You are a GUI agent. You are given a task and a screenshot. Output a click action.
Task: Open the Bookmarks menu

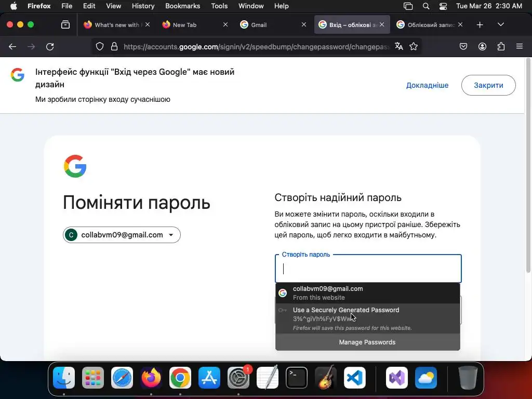click(x=182, y=6)
